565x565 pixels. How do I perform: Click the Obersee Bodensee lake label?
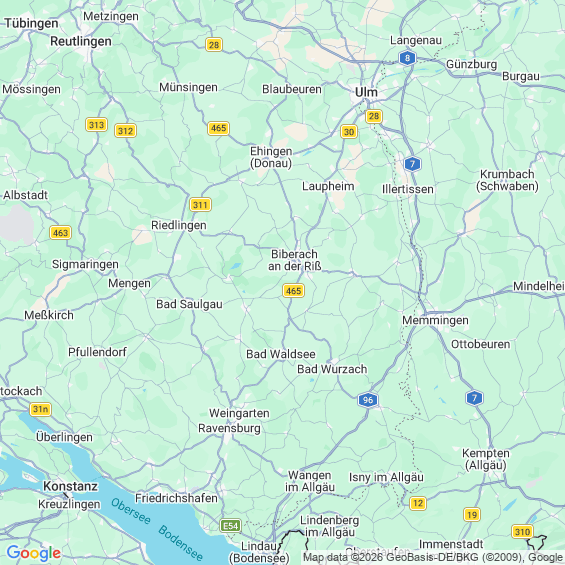(157, 529)
